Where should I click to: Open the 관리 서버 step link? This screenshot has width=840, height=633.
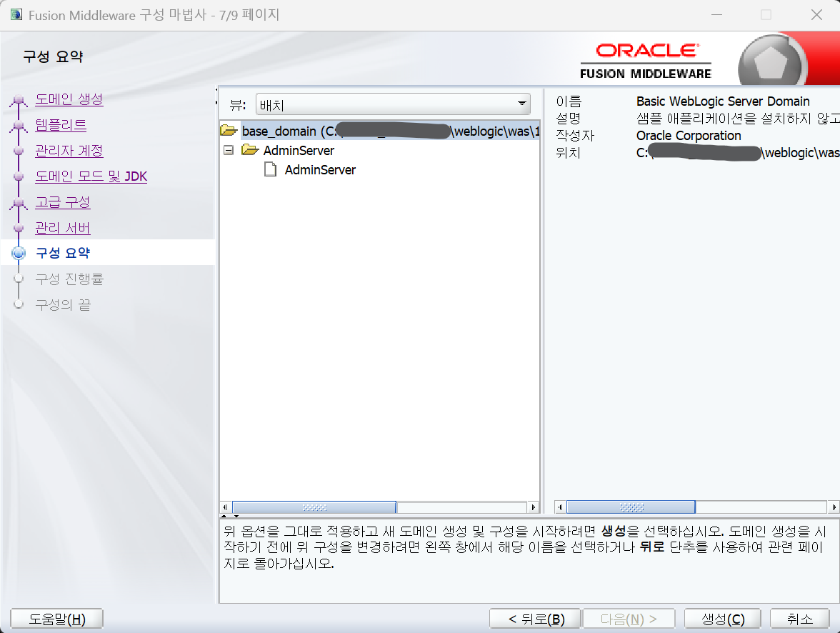tap(63, 228)
